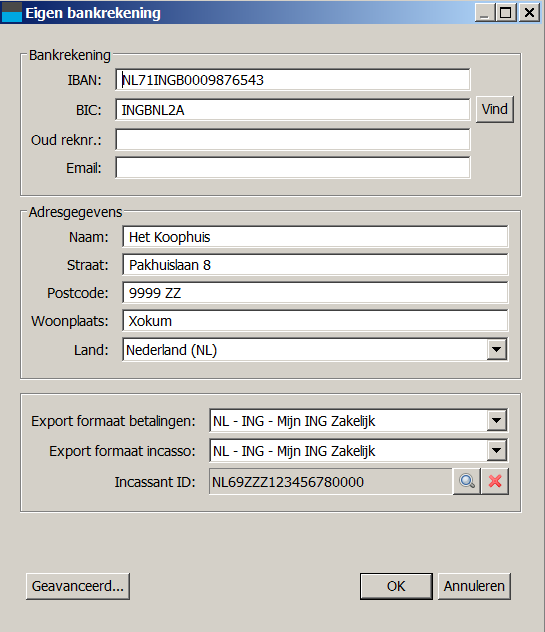Find the BIC using the Vind button
This screenshot has width=545, height=632.
[495, 109]
